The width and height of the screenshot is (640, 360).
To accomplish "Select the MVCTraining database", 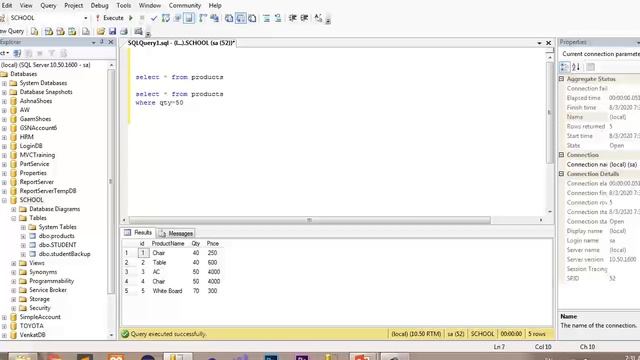I will (37, 155).
